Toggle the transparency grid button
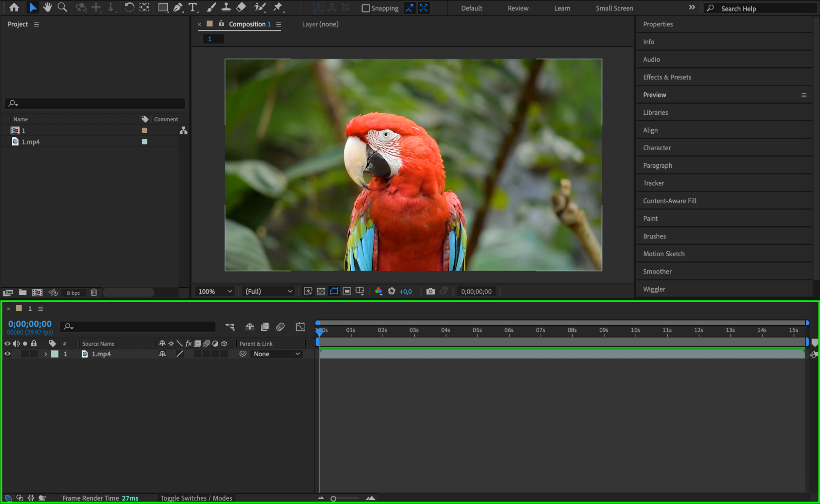The image size is (820, 504). pyautogui.click(x=321, y=291)
